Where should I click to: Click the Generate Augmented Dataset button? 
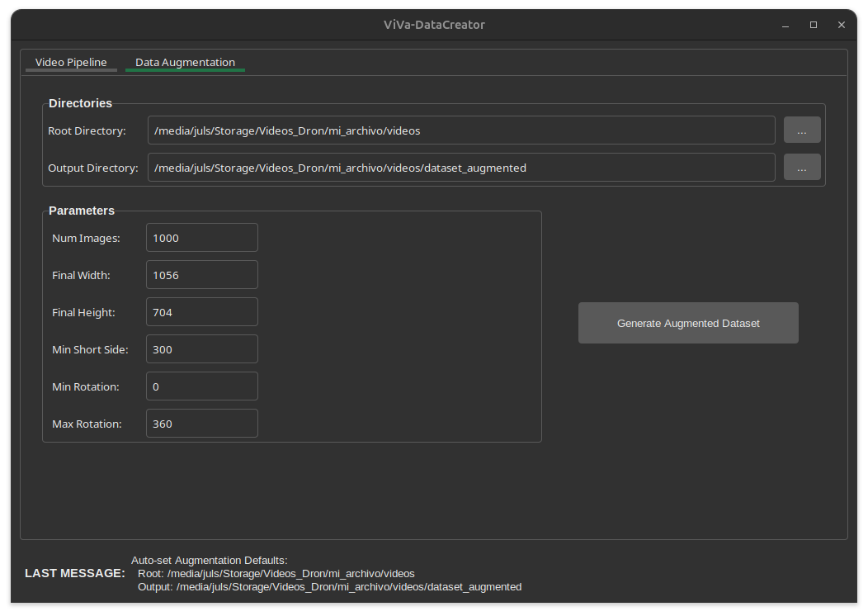coord(687,323)
